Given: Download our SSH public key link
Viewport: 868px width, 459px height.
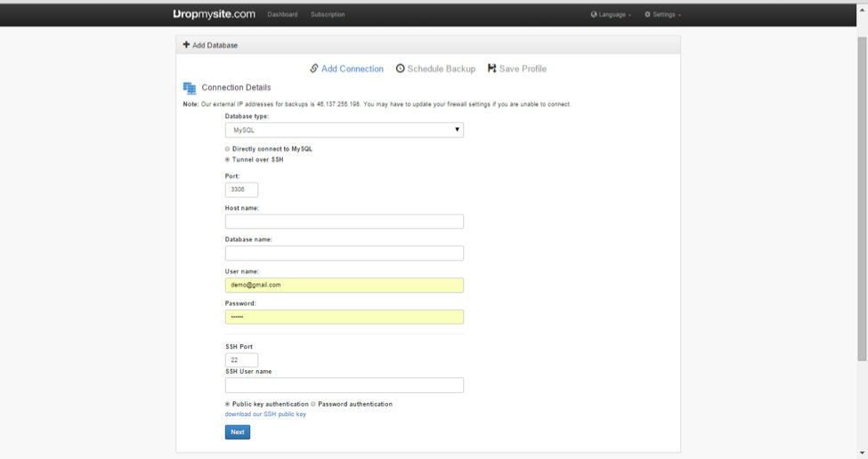Looking at the screenshot, I should [x=265, y=415].
